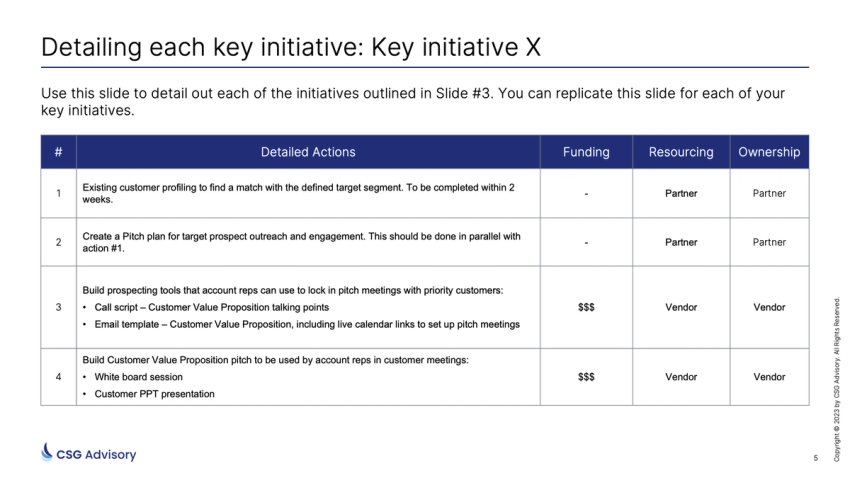Click row number 1 cell
This screenshot has height=478, width=850.
point(59,193)
